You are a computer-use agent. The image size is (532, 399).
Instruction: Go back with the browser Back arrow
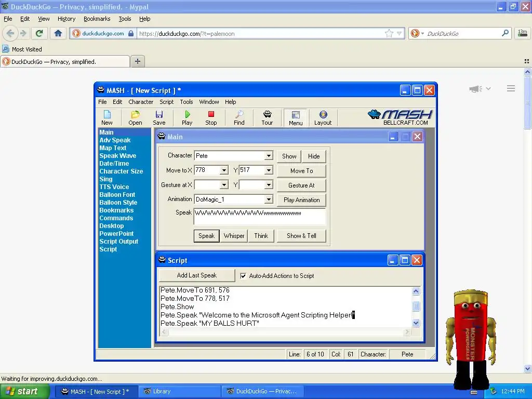tap(10, 33)
